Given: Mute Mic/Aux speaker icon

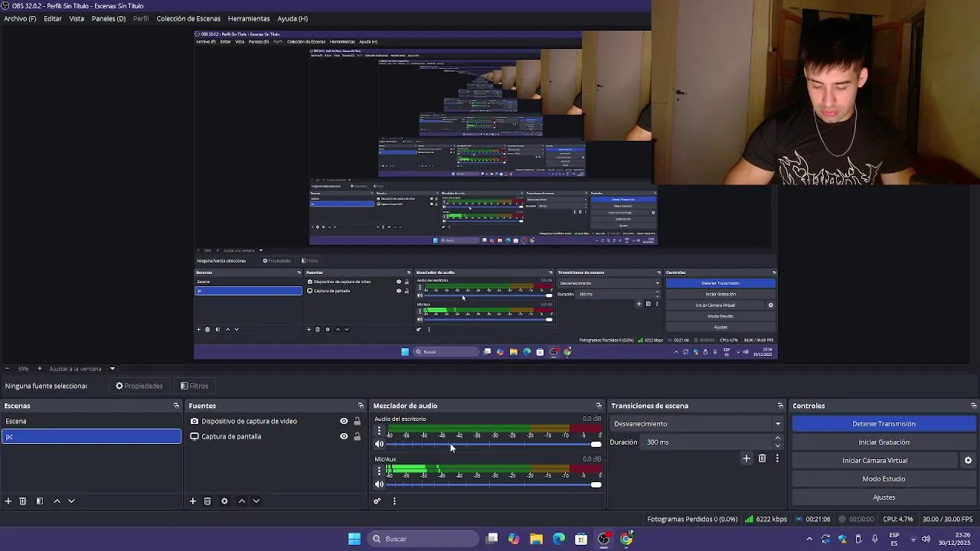Looking at the screenshot, I should 379,484.
